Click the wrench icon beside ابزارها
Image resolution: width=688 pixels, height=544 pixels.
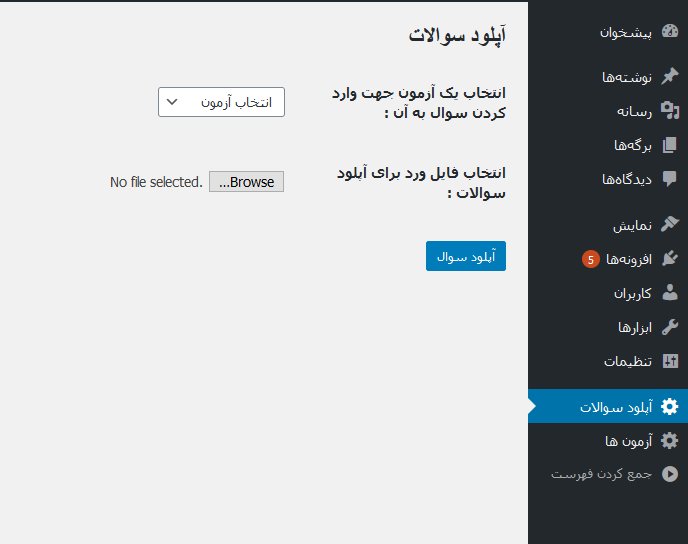[x=670, y=327]
